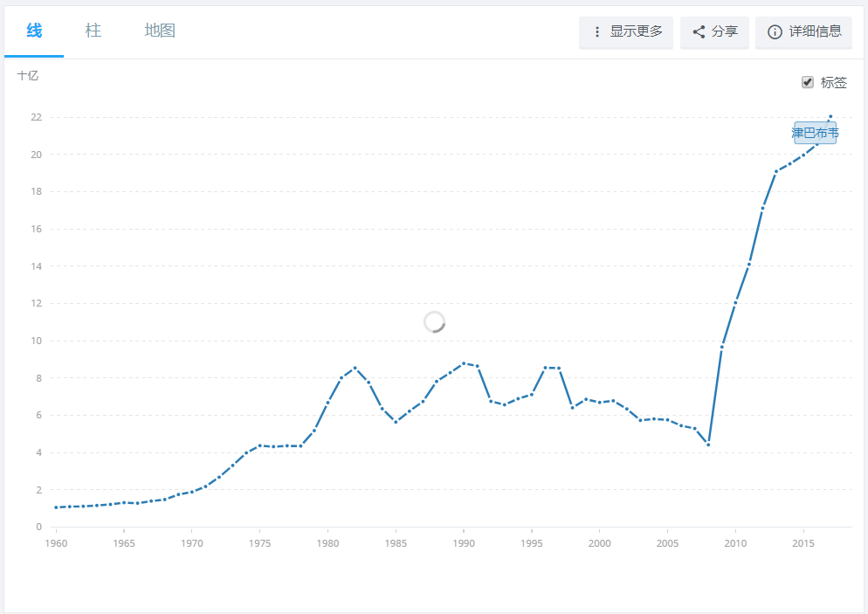
Task: Toggle the 标签 checkbox
Action: (808, 82)
